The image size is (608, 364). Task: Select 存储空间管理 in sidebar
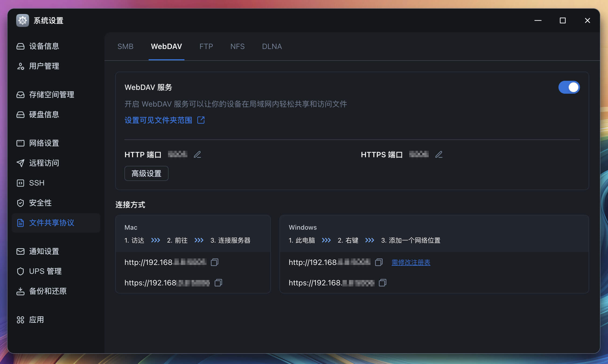[51, 94]
